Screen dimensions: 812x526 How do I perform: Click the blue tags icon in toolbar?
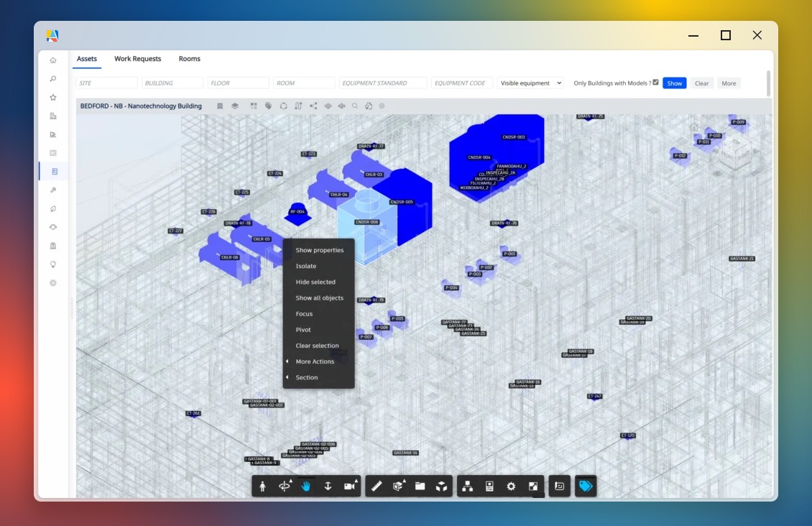click(586, 486)
